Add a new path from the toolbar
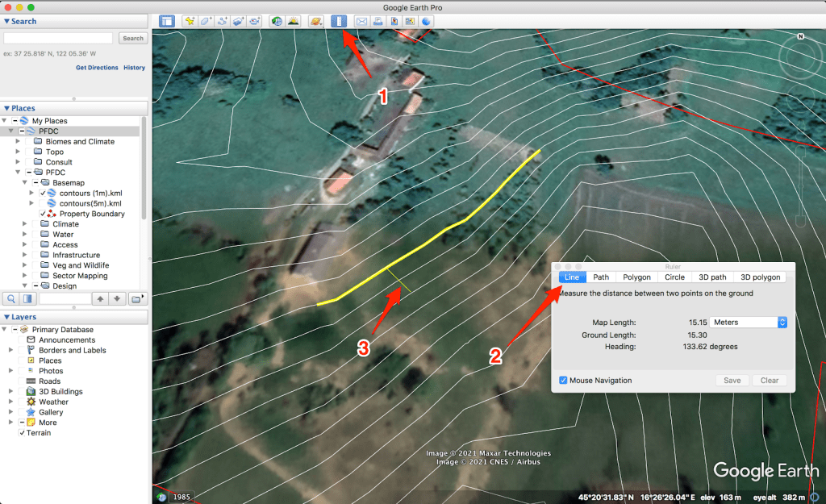The width and height of the screenshot is (826, 504). pos(222,21)
